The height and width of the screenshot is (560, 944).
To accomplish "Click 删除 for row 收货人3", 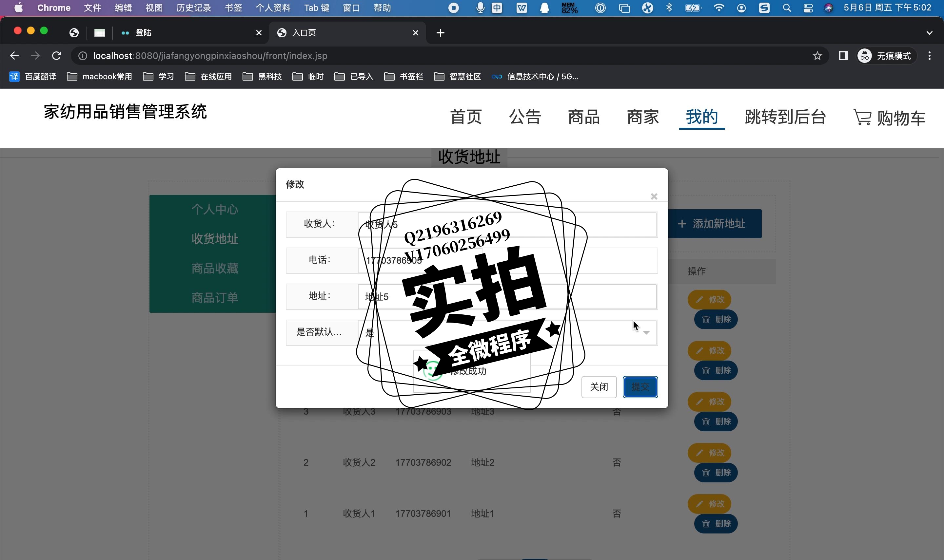I will (x=716, y=421).
